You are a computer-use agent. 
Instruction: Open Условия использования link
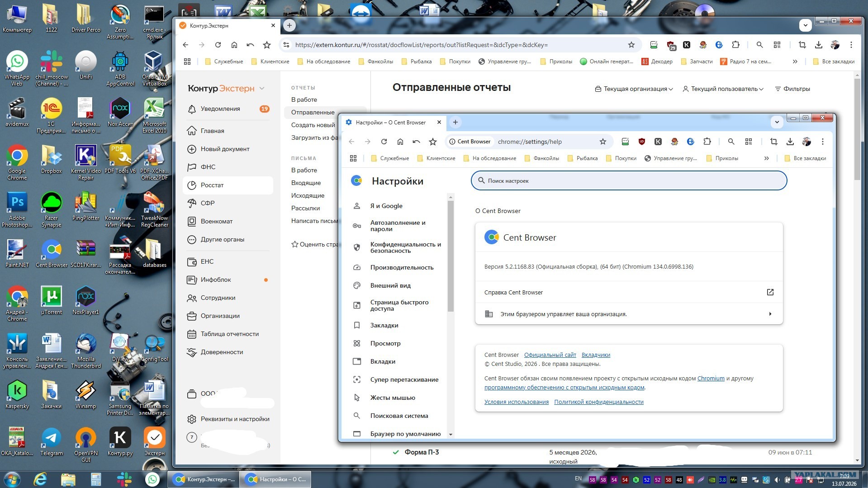516,402
